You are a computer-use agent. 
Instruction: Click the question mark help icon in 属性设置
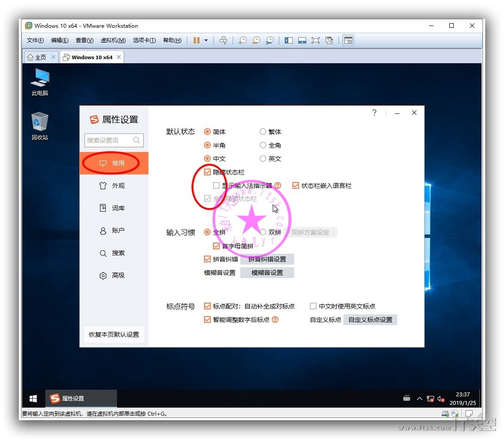pos(374,113)
